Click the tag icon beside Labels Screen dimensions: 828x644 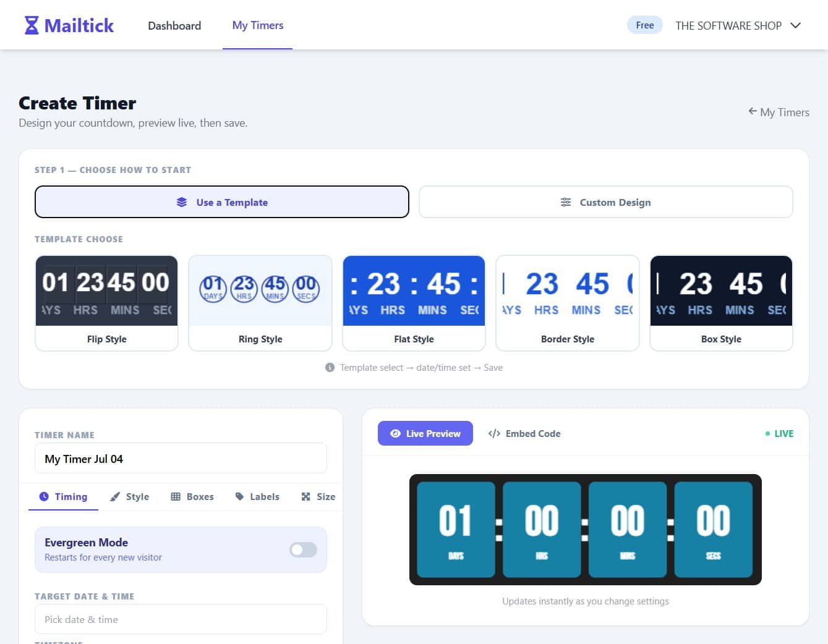[x=239, y=496]
